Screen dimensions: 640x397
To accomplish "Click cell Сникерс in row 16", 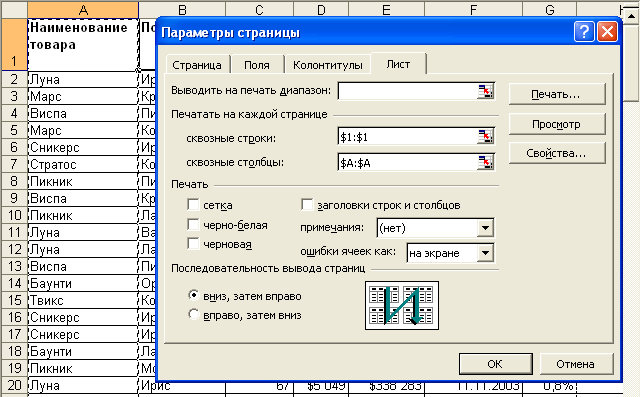I will (83, 317).
